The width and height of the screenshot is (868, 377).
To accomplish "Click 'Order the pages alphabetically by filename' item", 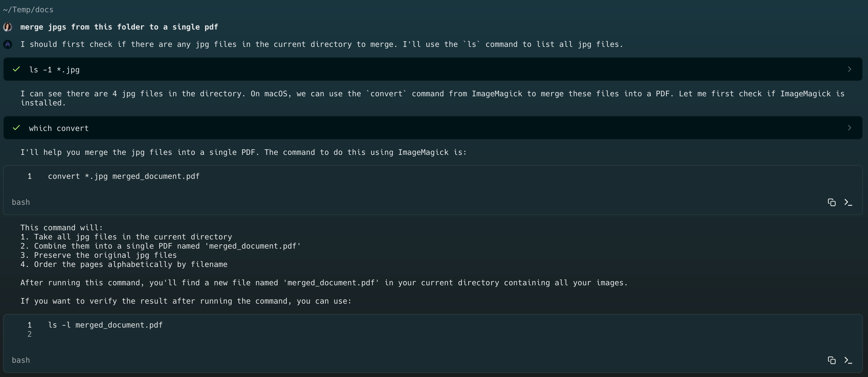I will point(124,265).
